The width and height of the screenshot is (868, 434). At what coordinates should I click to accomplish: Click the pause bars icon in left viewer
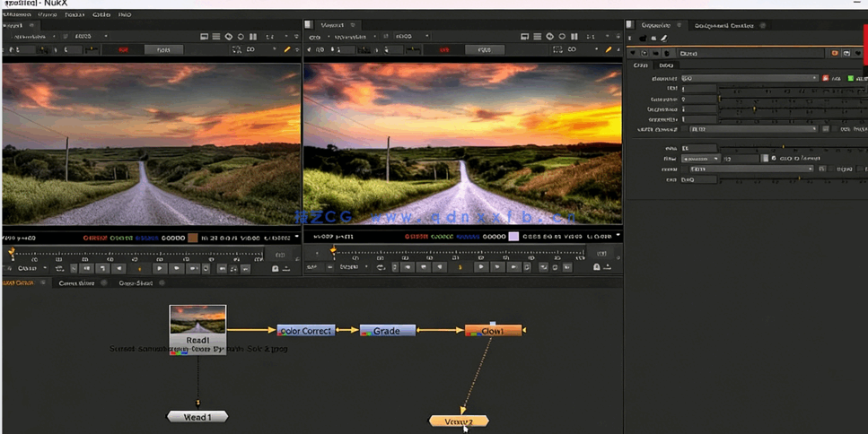click(252, 37)
